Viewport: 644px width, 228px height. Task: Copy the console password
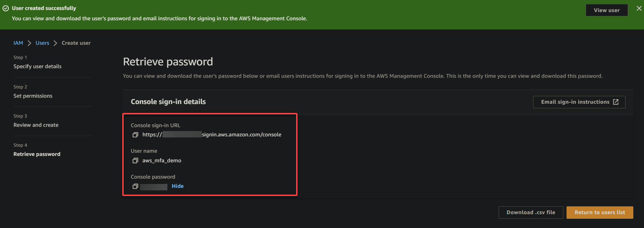(x=135, y=186)
